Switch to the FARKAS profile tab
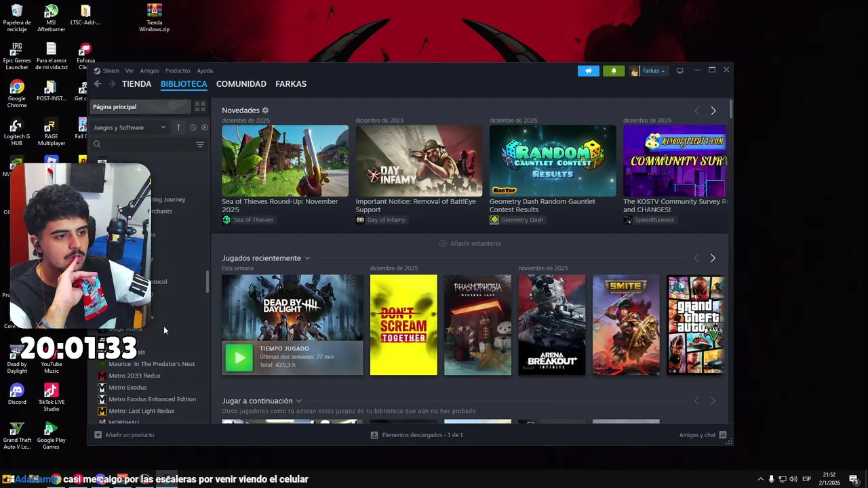 pos(291,84)
